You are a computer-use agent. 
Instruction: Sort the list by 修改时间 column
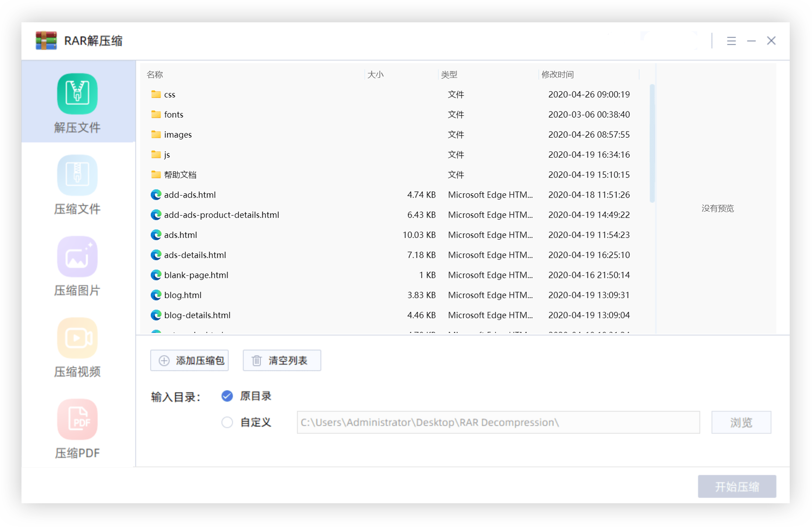pyautogui.click(x=557, y=75)
